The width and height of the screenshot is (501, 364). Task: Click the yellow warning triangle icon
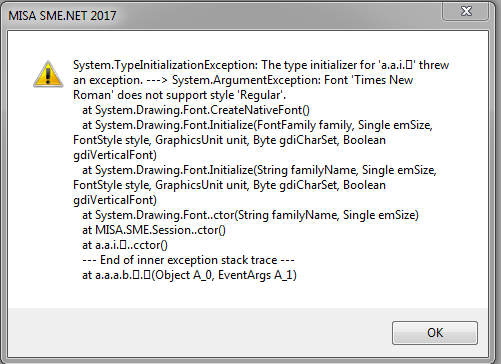48,74
